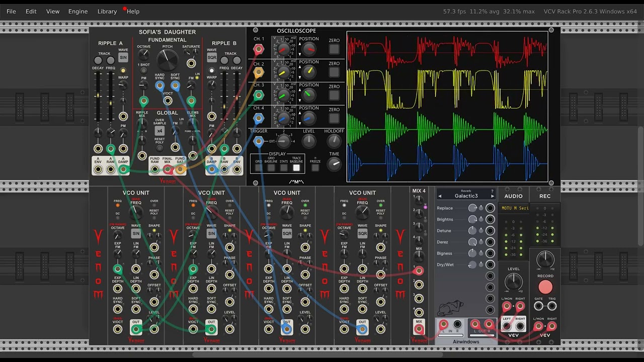Click the Fundamental Octave knob
The width and height of the screenshot is (644, 362).
pyautogui.click(x=143, y=55)
